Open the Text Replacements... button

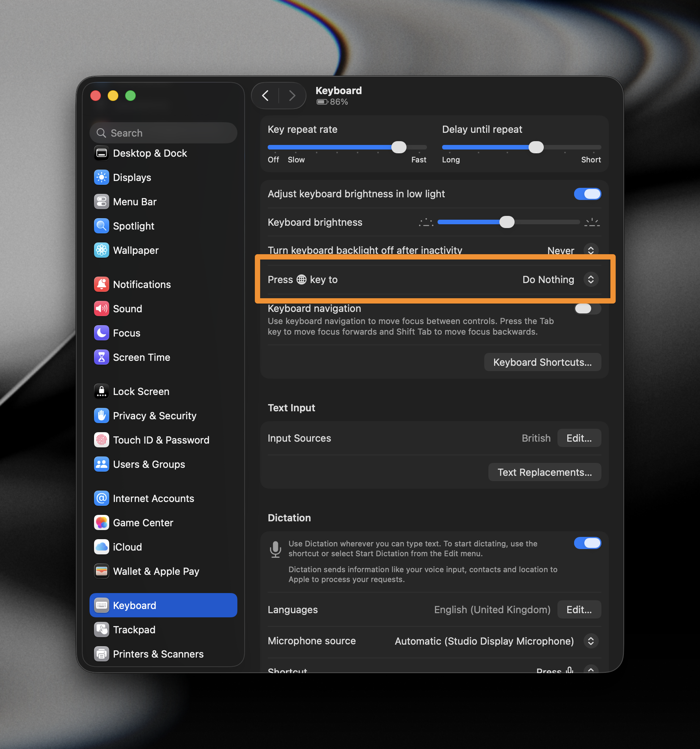click(545, 472)
